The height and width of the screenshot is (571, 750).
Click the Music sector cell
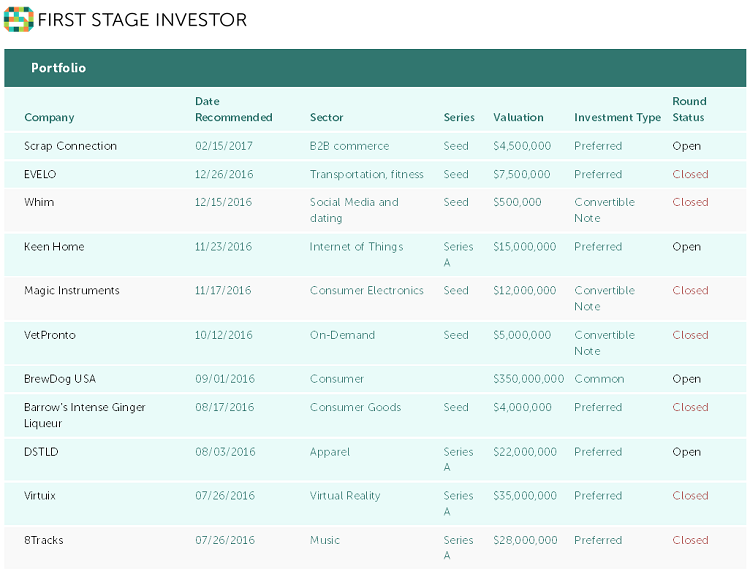pyautogui.click(x=324, y=540)
